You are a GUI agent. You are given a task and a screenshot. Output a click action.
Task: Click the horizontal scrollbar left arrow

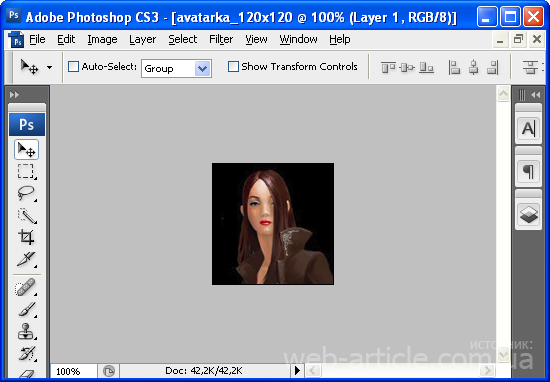click(x=314, y=370)
